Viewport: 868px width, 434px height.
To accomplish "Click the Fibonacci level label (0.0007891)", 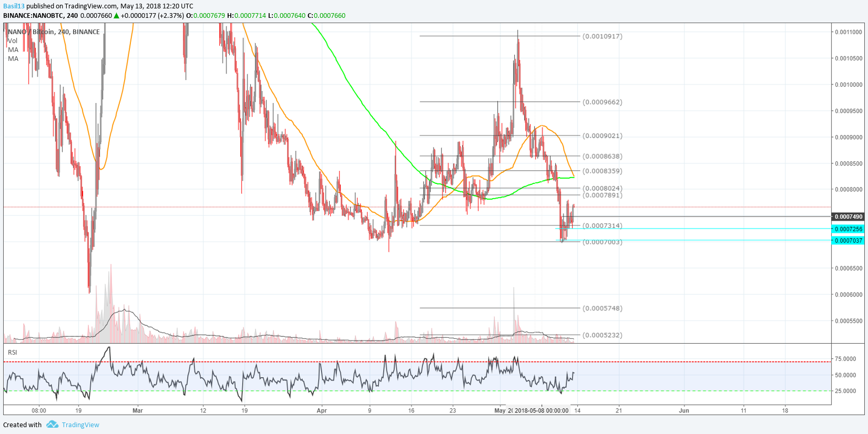I will point(603,195).
